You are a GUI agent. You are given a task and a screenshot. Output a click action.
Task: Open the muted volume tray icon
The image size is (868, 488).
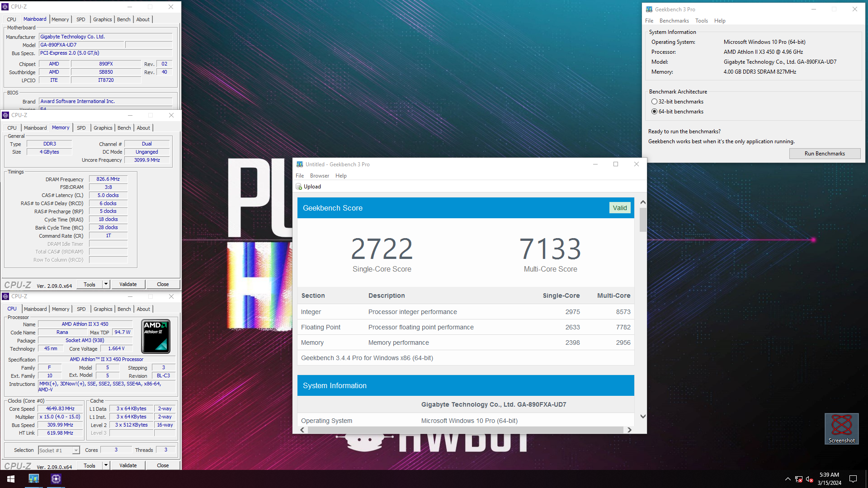[810, 479]
